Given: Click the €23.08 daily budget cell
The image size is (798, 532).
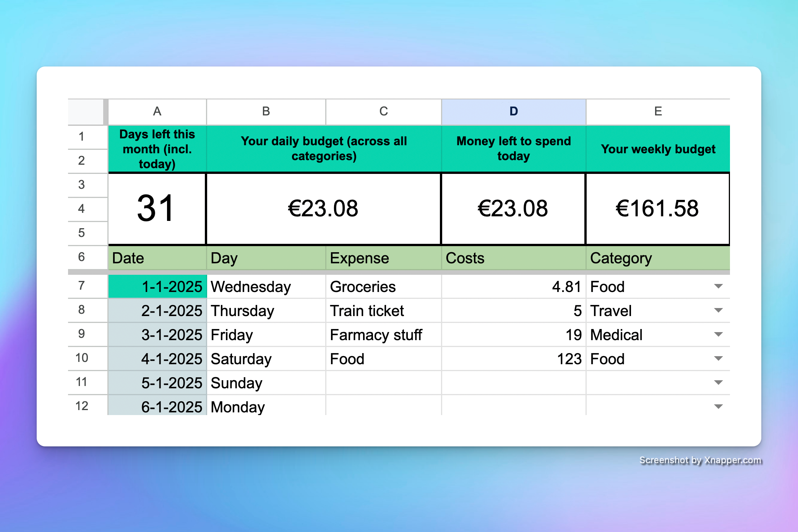Looking at the screenshot, I should tap(323, 208).
